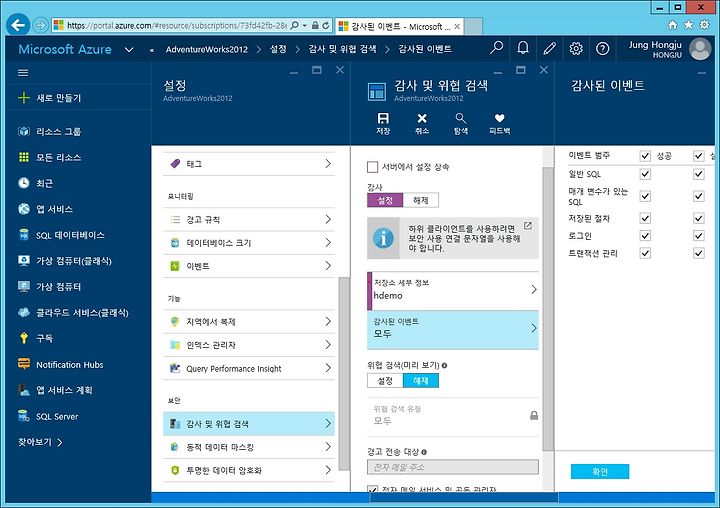Toggle 서버에서 설정 상속 checkbox
The image size is (720, 508).
tap(372, 167)
